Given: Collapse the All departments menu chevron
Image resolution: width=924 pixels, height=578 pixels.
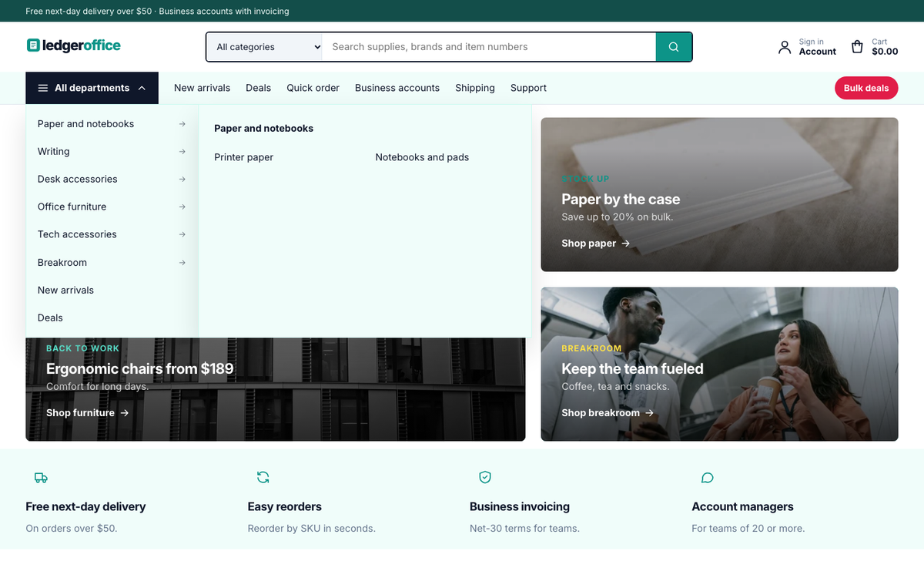Looking at the screenshot, I should (x=142, y=88).
